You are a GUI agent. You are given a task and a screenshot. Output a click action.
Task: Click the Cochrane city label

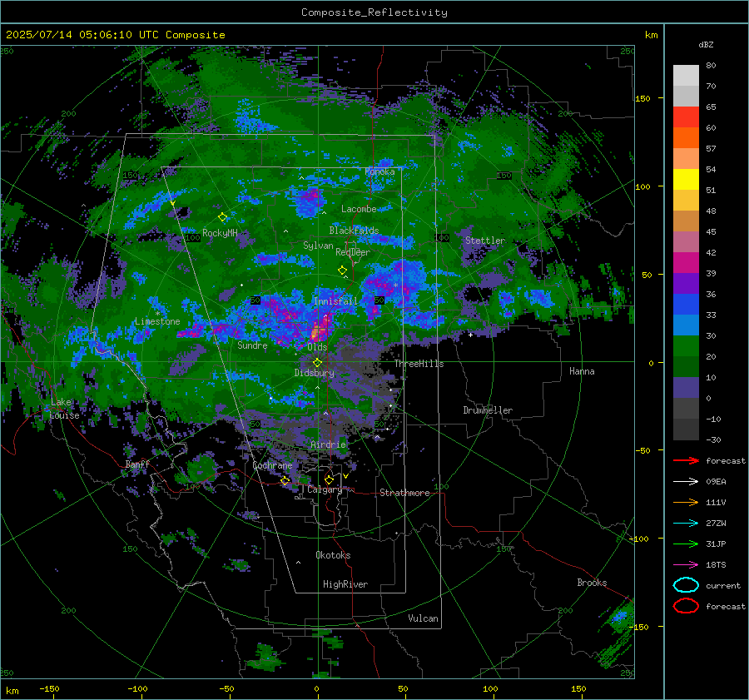coord(272,465)
